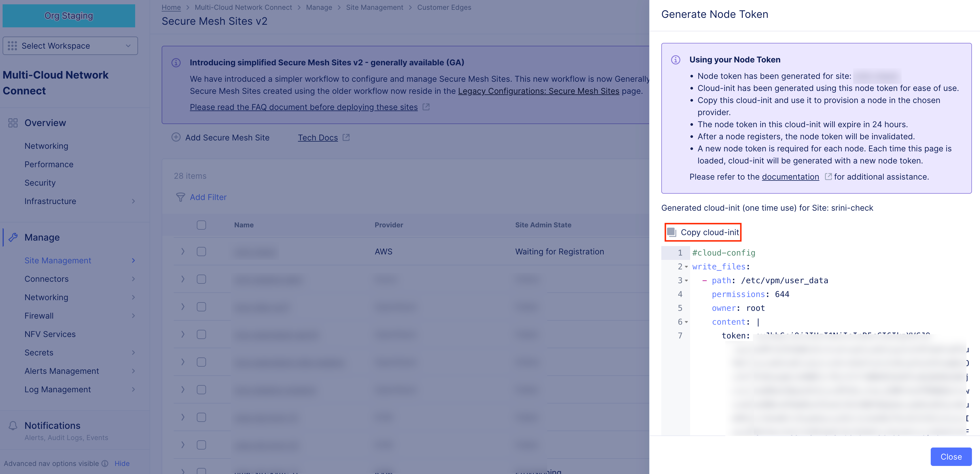Toggle the select-all checkbox in table header
This screenshot has height=474, width=980.
pyautogui.click(x=201, y=225)
